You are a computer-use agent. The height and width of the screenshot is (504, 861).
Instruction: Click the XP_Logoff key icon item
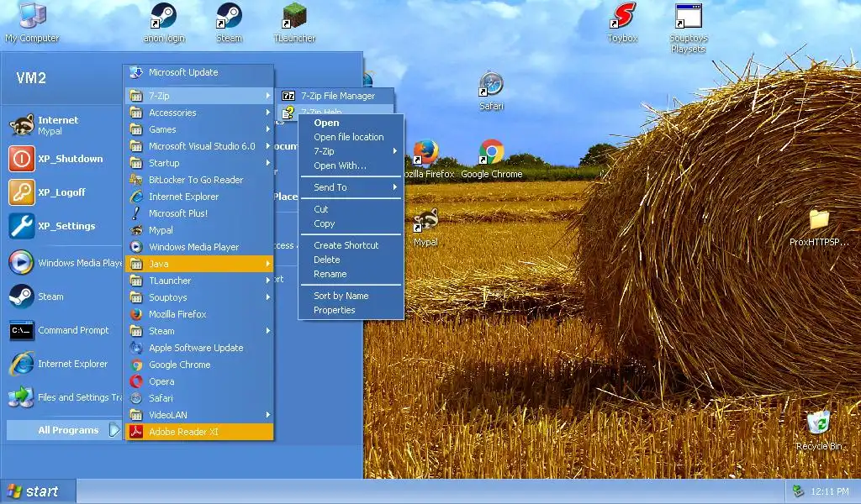61,192
